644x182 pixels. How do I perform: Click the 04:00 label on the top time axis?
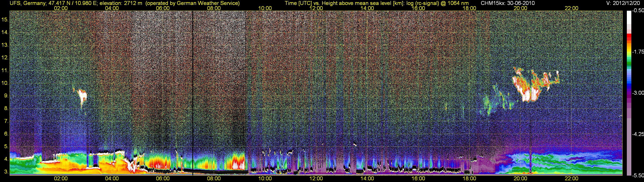click(112, 8)
